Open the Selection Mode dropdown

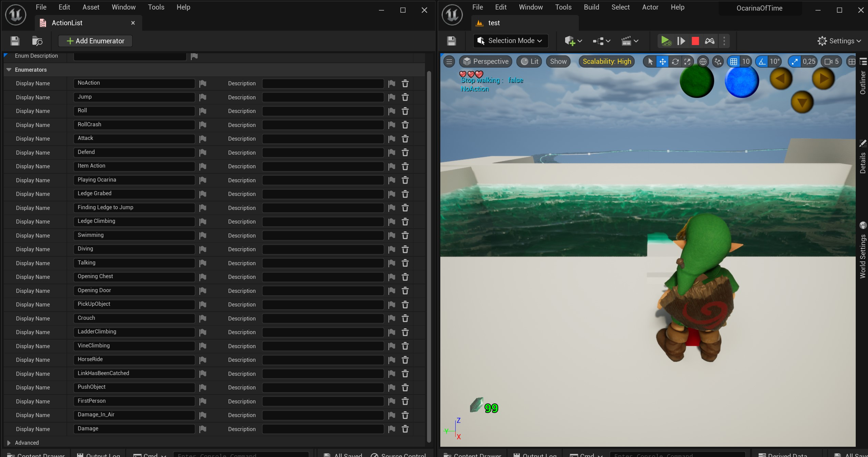pyautogui.click(x=511, y=41)
